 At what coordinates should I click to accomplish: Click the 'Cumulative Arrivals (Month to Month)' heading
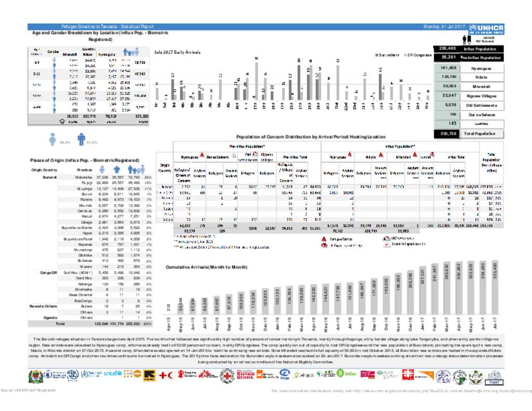[x=206, y=267]
